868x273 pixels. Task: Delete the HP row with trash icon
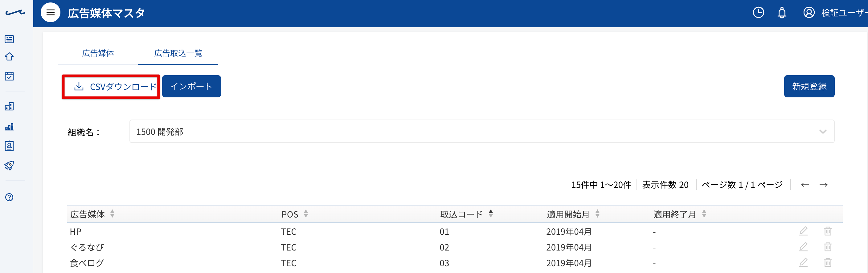[x=828, y=231]
